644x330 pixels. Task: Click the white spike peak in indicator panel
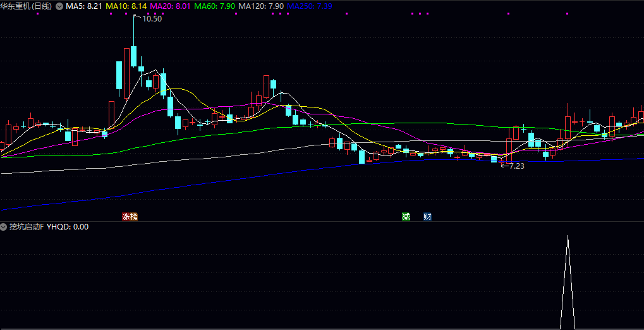(568, 238)
